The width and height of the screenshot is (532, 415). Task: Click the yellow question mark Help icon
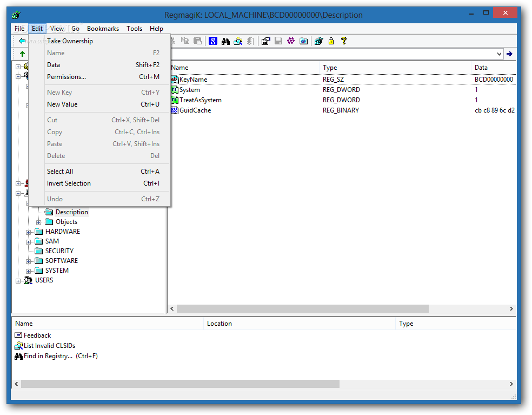(344, 41)
